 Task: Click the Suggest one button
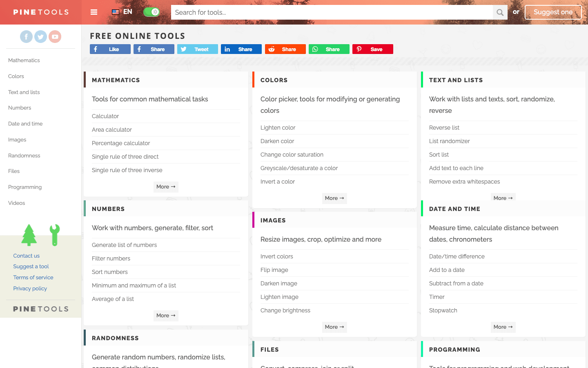point(553,12)
